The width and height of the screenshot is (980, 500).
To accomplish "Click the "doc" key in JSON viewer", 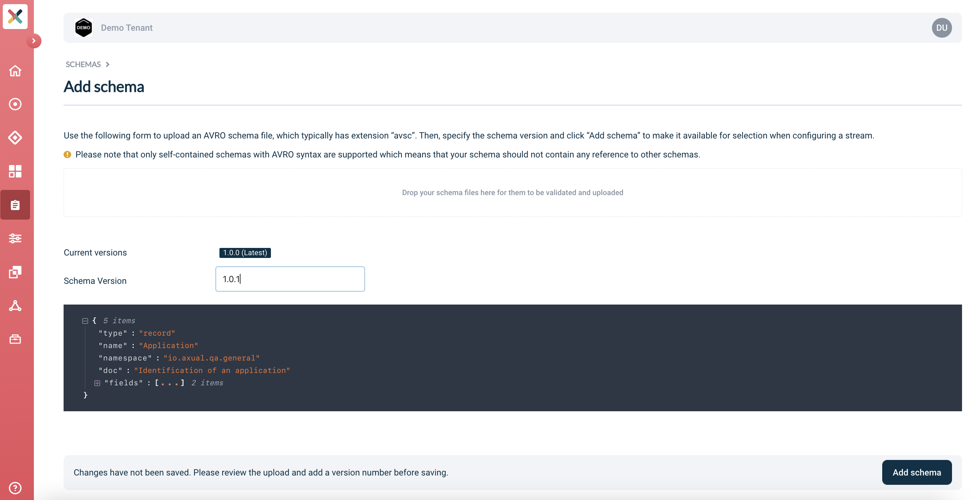I will [110, 371].
